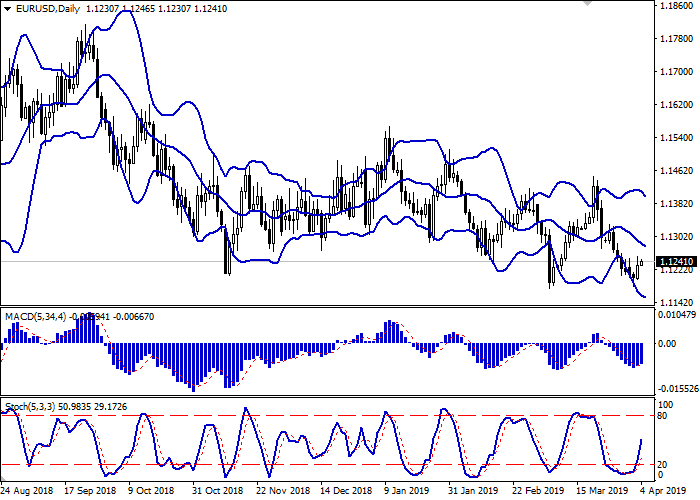Screen dimensions: 700x500
Task: Click the 1.11420 price scale label
Action: [x=676, y=303]
